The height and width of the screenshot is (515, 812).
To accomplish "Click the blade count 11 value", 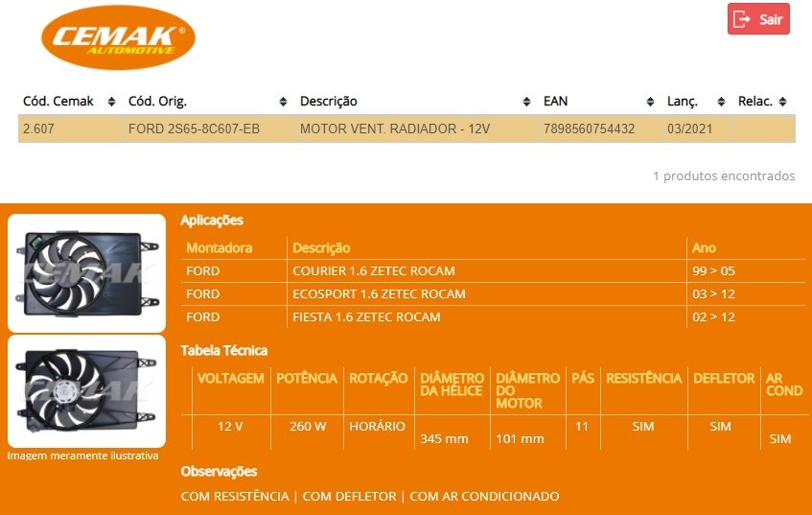I will (x=582, y=427).
